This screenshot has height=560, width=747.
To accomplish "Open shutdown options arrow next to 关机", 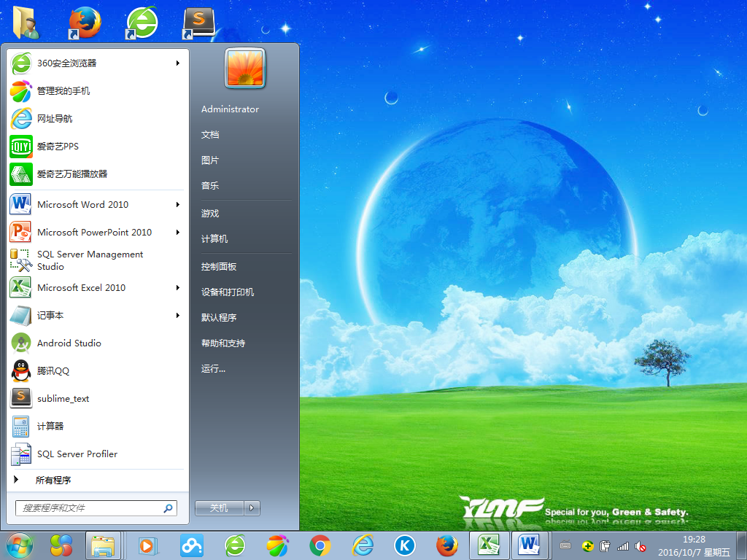I will [x=252, y=508].
